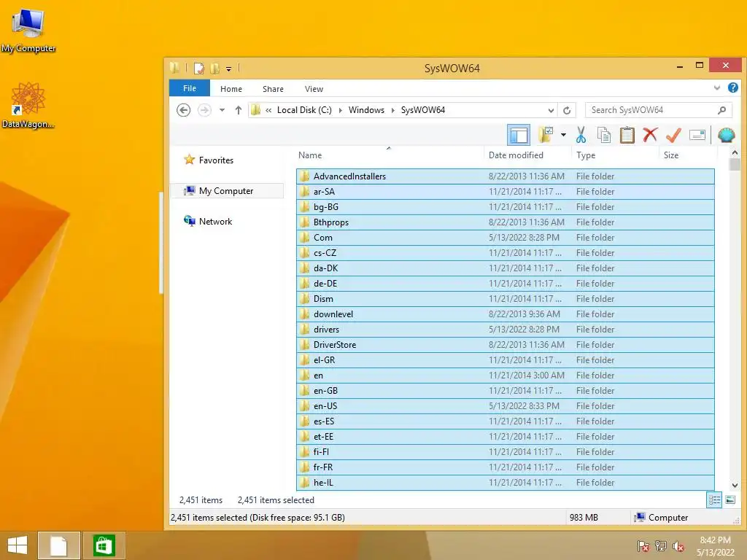Viewport: 747px width, 560px height.
Task: Click Windows in the address breadcrumb
Action: (x=366, y=110)
